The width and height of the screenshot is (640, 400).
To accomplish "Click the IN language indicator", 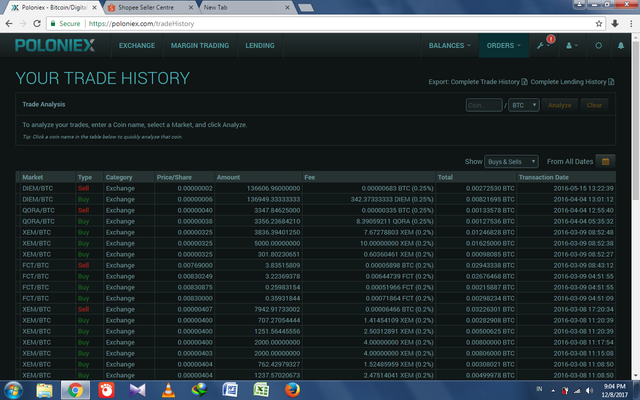I will click(x=539, y=389).
